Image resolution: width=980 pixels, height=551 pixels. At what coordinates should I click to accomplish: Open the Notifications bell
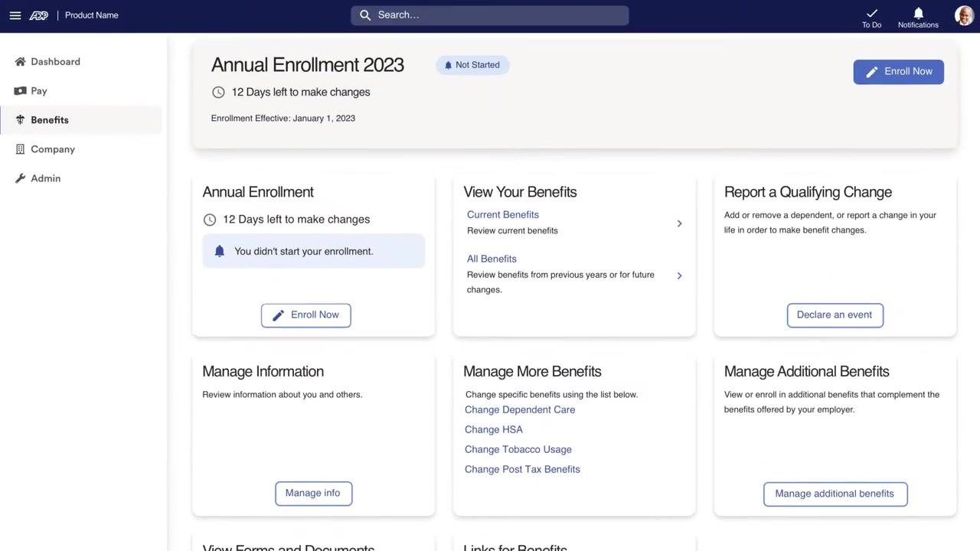click(919, 13)
